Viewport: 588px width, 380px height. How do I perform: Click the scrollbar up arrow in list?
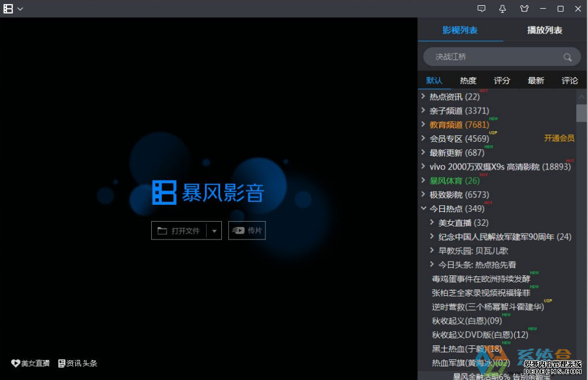pyautogui.click(x=582, y=97)
